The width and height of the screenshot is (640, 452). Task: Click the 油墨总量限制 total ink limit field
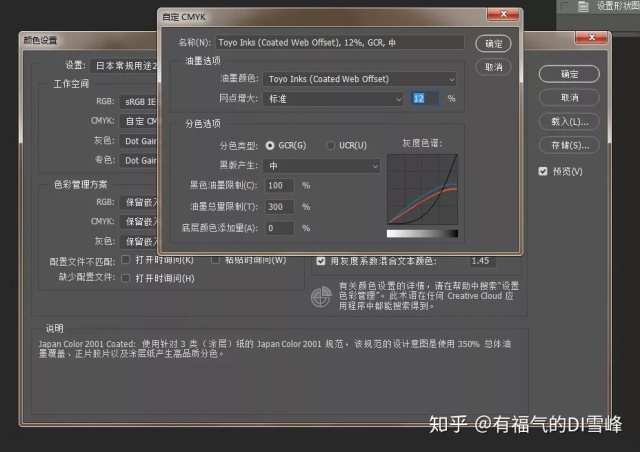[x=279, y=207]
